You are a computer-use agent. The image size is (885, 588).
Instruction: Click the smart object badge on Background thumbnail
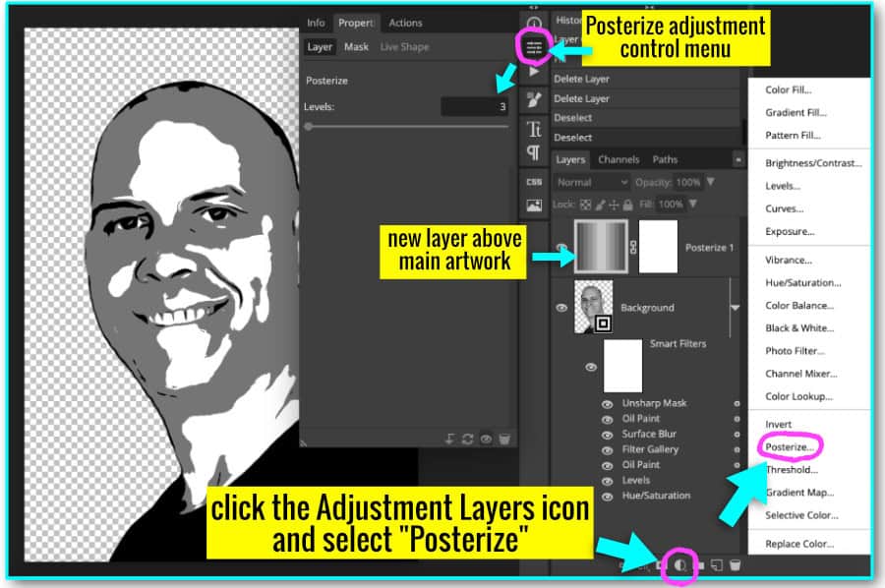point(603,323)
